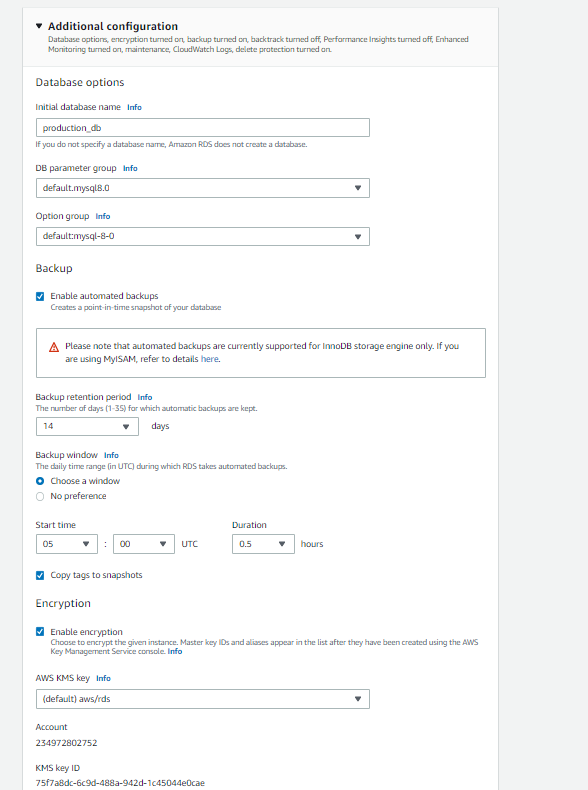Viewport: 588px width, 790px height.
Task: Toggle Copy tags to snapshots checkbox
Action: pos(40,575)
